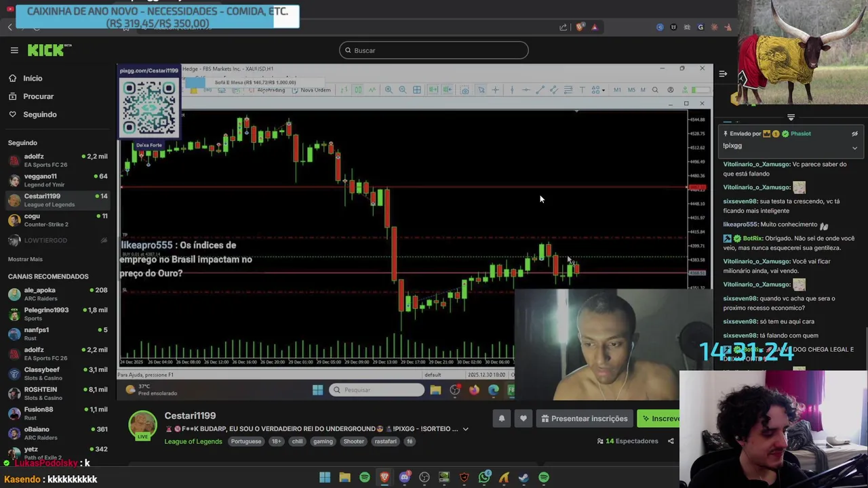Hide the pinned message from Phaslot
868x488 pixels.
pos(854,134)
